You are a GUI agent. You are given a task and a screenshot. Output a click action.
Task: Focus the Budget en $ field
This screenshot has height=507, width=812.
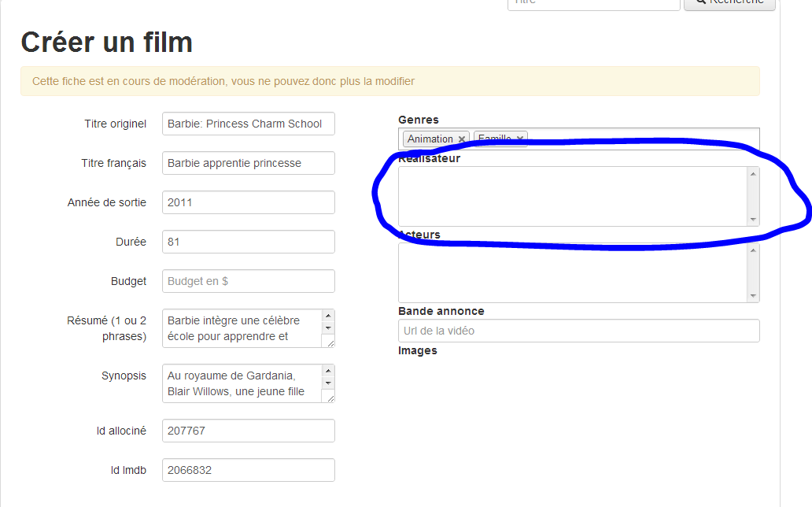(249, 282)
